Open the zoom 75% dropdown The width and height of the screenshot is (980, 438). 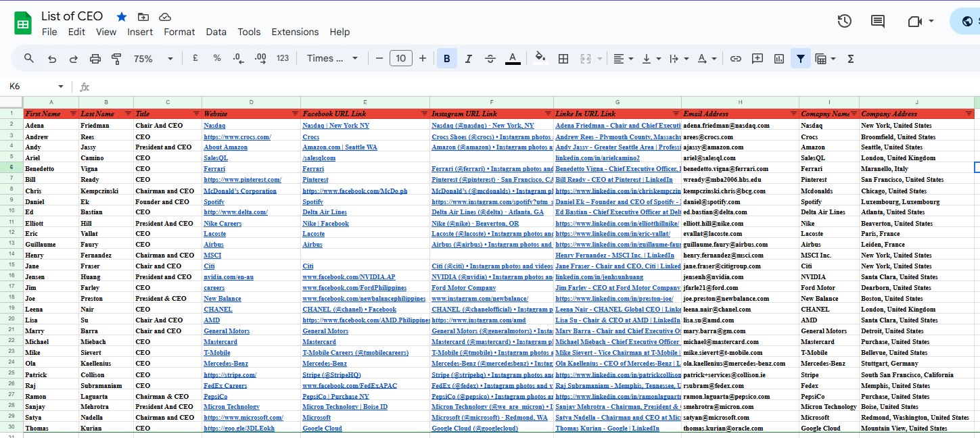coord(153,59)
